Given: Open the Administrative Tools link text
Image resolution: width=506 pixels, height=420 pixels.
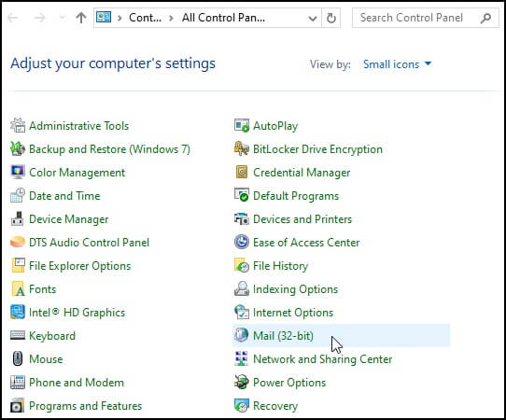Looking at the screenshot, I should tap(79, 125).
